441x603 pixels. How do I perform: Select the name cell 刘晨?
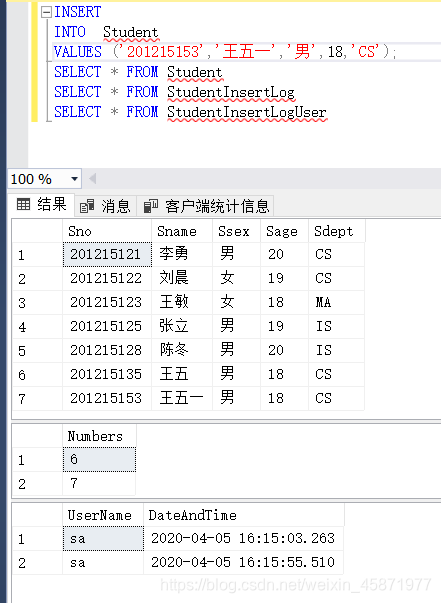click(x=182, y=278)
